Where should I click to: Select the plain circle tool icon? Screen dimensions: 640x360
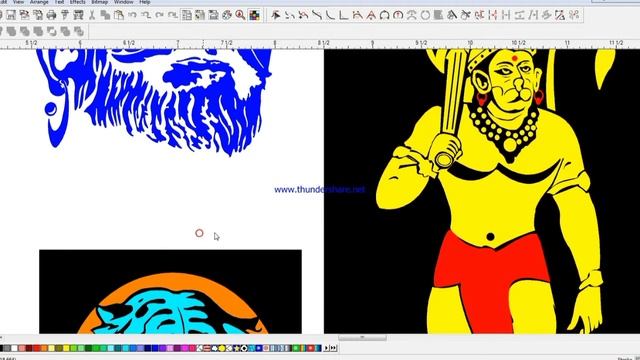[425, 16]
